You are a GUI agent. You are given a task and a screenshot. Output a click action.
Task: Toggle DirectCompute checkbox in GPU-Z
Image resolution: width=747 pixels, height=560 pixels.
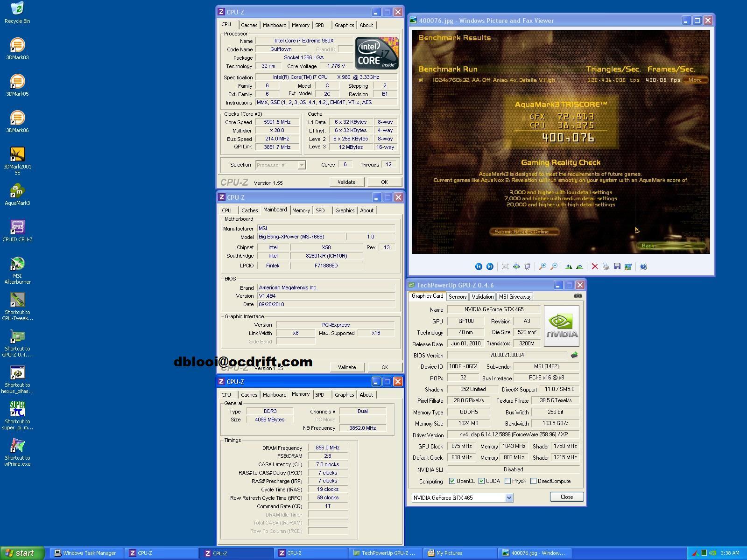pos(533,481)
